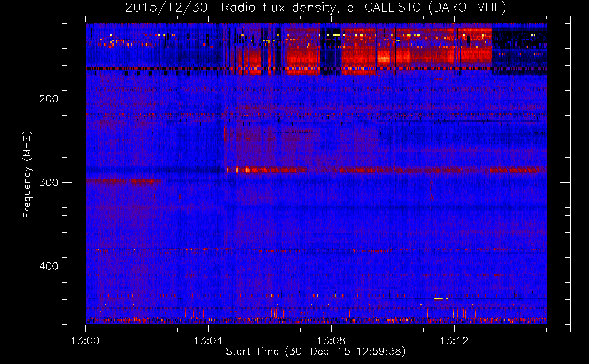This screenshot has width=589, height=364.
Task: Select the 200 frequency tick label
Action: (49, 99)
